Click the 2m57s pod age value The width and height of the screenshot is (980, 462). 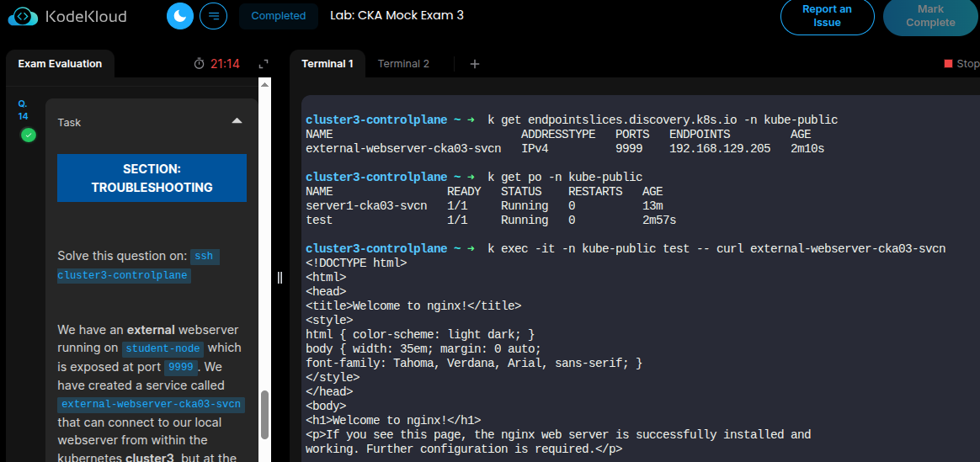(659, 220)
